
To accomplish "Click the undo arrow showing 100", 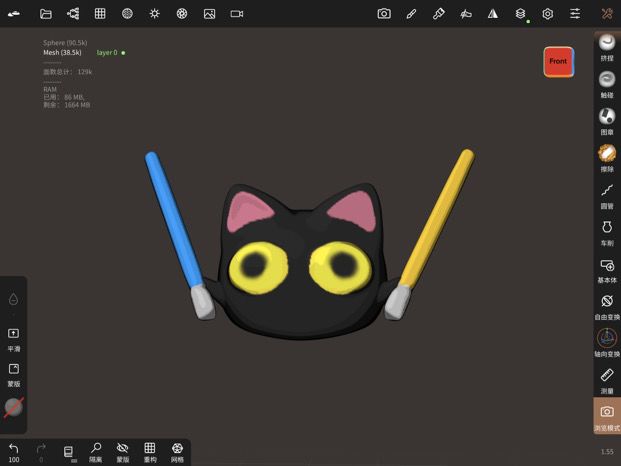I will 14,453.
